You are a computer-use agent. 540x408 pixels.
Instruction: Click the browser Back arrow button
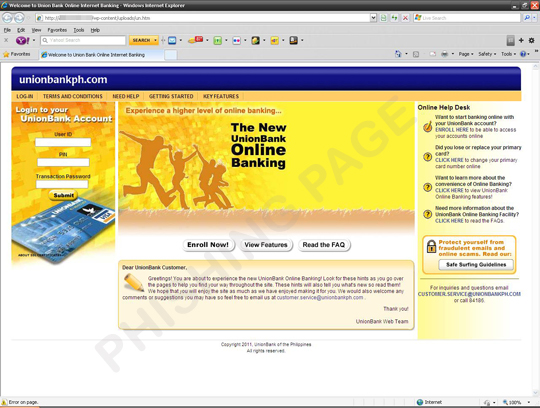[8, 18]
